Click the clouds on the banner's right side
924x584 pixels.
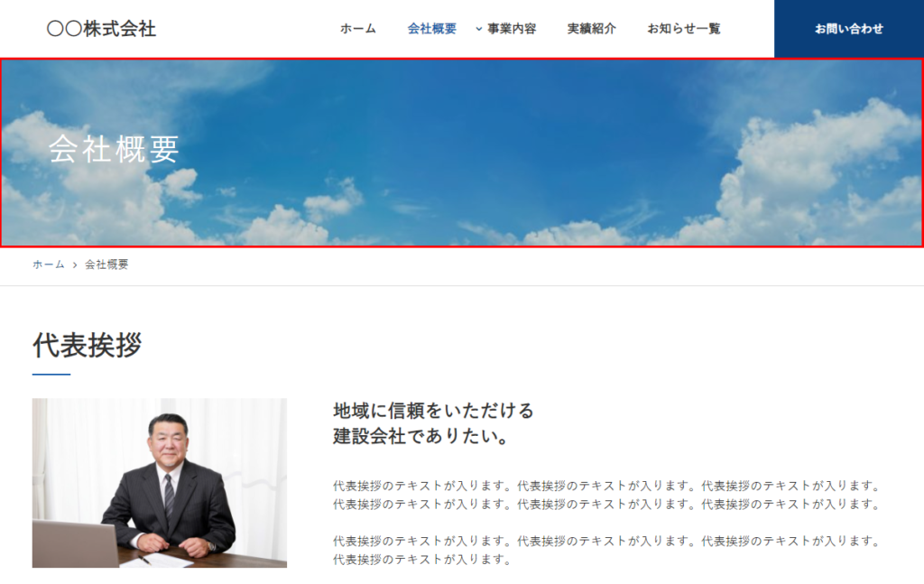point(812,162)
